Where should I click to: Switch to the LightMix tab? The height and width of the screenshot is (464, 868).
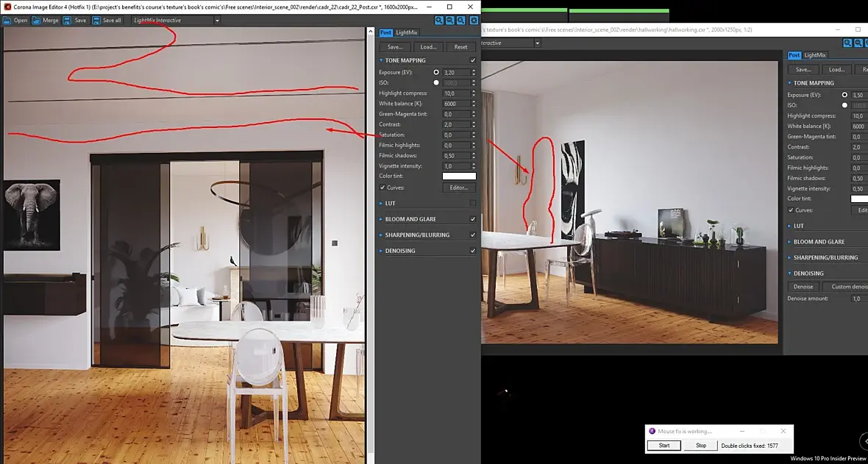click(x=407, y=32)
